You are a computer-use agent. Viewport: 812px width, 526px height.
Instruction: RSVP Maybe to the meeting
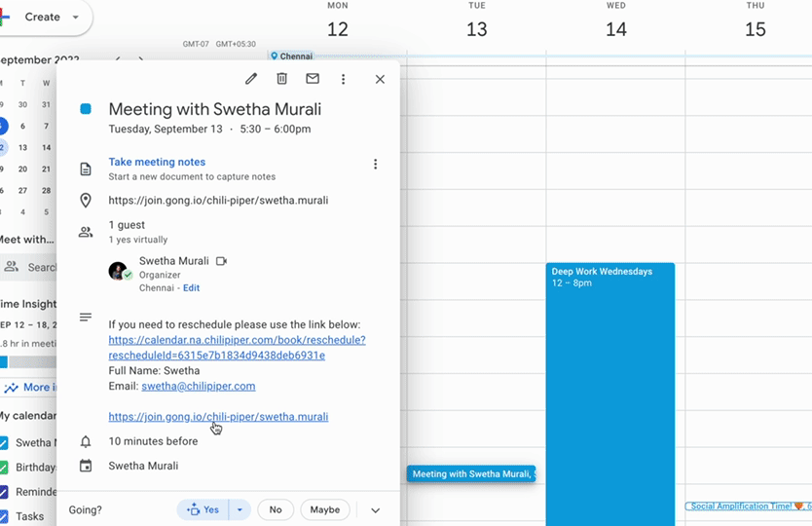coord(324,510)
